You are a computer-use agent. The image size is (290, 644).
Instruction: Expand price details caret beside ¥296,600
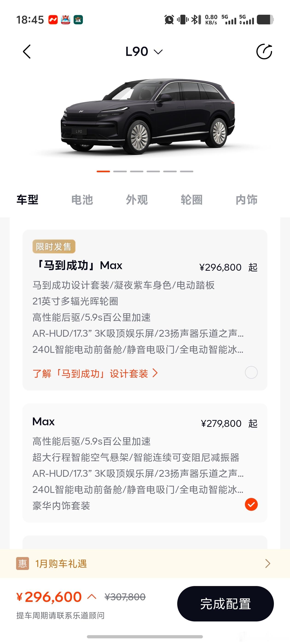pos(92,597)
